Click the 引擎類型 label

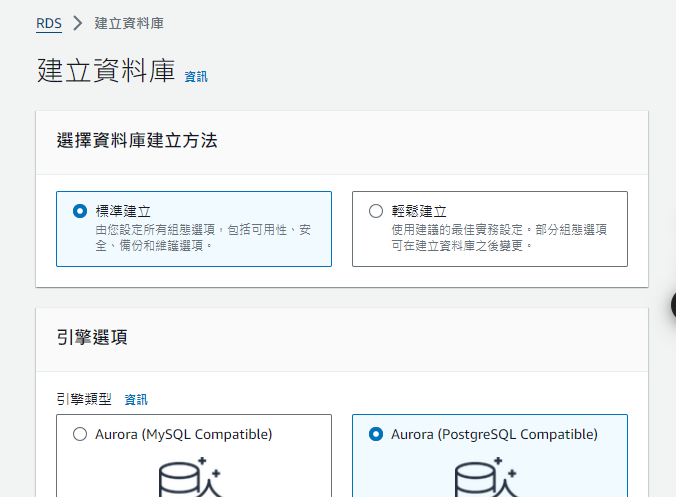click(84, 399)
